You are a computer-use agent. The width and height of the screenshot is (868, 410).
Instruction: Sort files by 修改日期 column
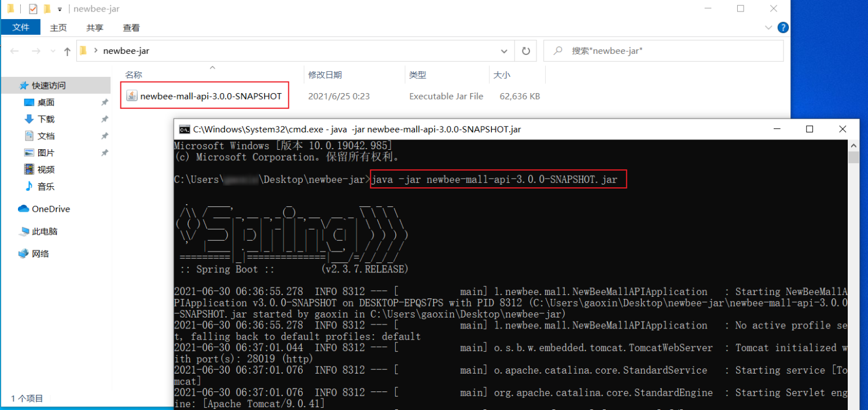[x=325, y=75]
